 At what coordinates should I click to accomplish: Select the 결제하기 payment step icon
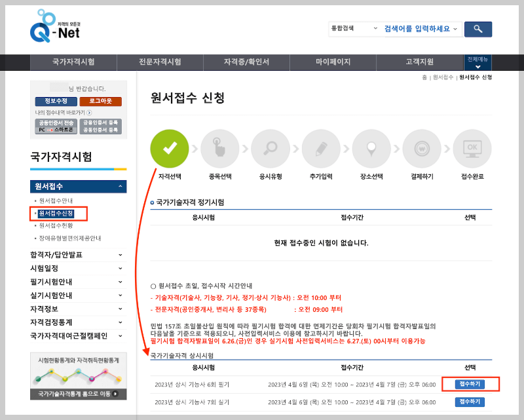click(421, 148)
